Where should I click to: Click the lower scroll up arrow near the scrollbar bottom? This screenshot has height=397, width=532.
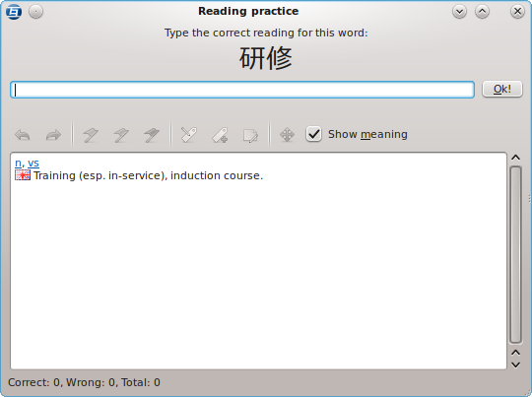point(515,353)
